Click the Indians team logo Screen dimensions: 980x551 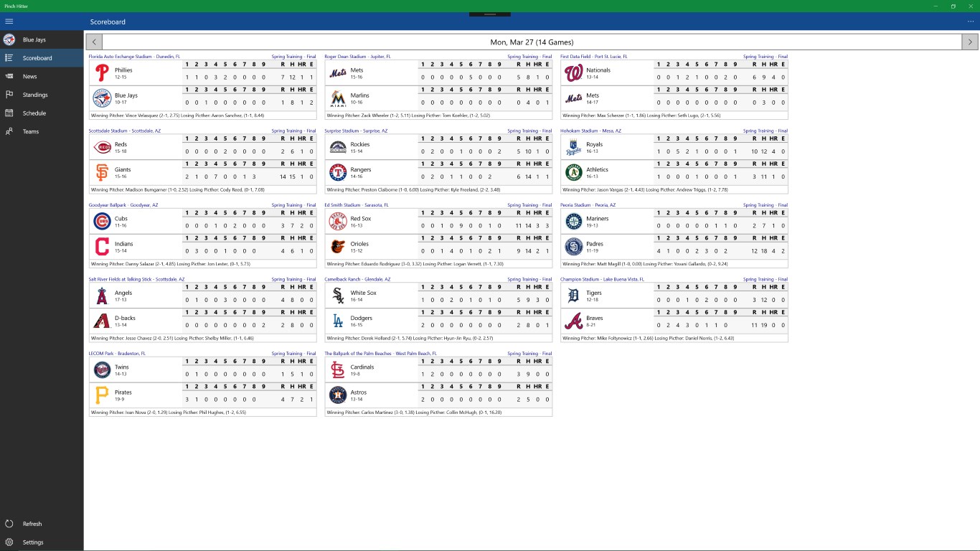click(102, 247)
